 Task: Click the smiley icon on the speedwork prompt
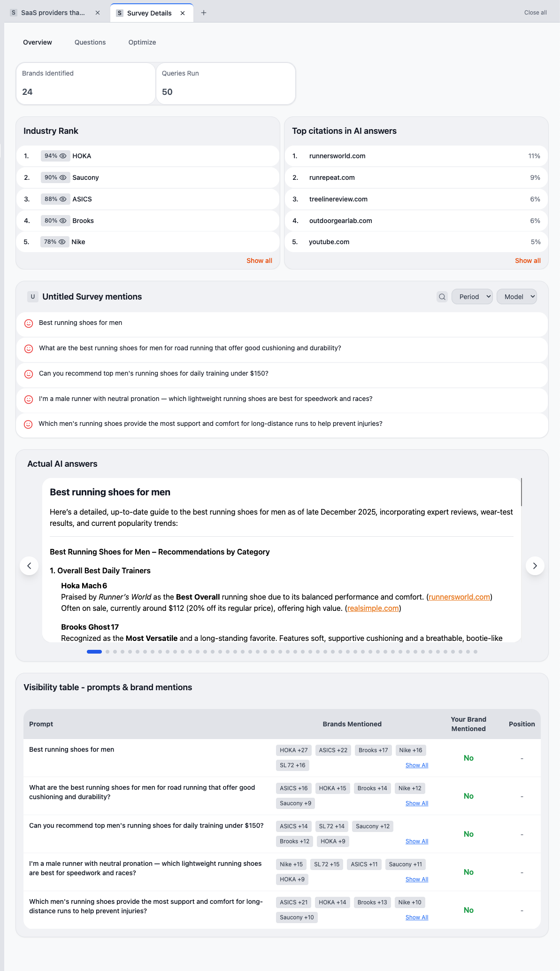28,400
